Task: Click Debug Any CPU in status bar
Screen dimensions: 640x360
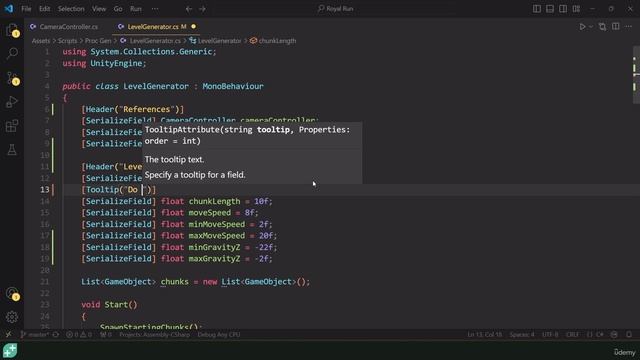Action: tap(219, 335)
